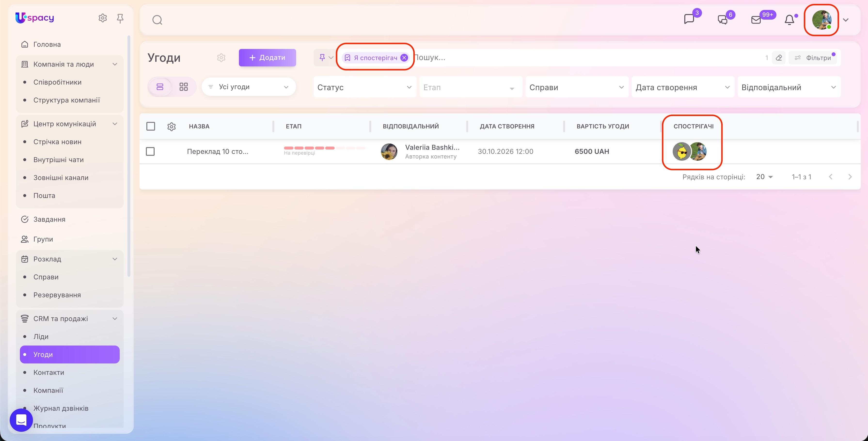Screen dimensions: 868x441
Task: Click the user profile avatar
Action: tap(821, 20)
